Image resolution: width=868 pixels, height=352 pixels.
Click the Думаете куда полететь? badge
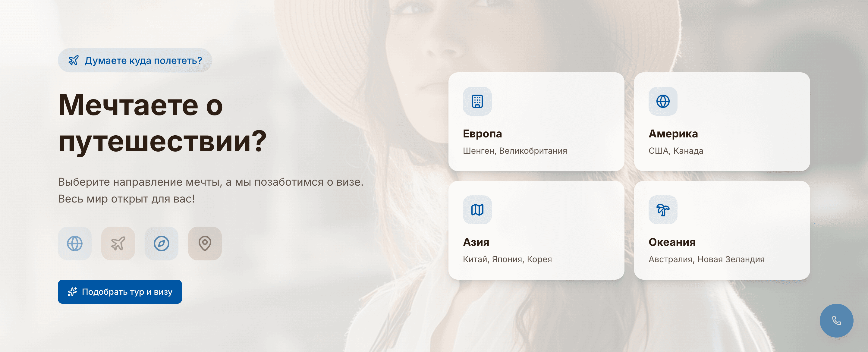pyautogui.click(x=135, y=60)
